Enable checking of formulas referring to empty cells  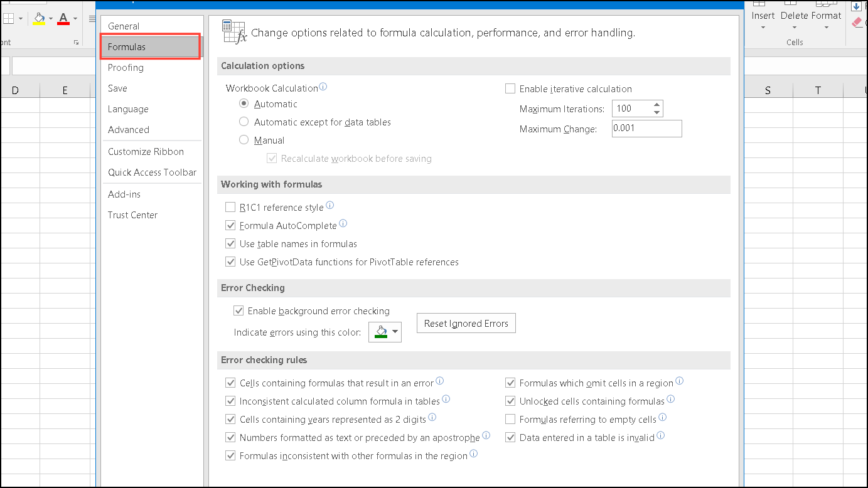510,419
